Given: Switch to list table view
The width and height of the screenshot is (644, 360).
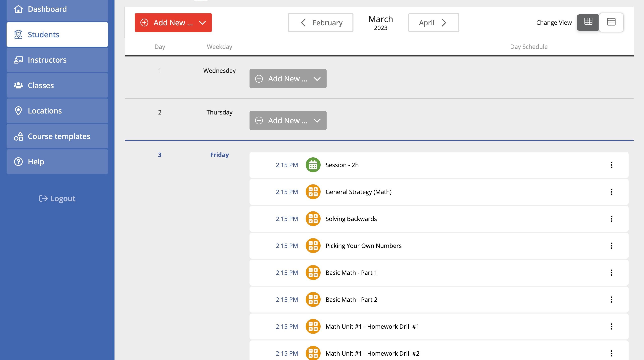Looking at the screenshot, I should click(x=611, y=22).
